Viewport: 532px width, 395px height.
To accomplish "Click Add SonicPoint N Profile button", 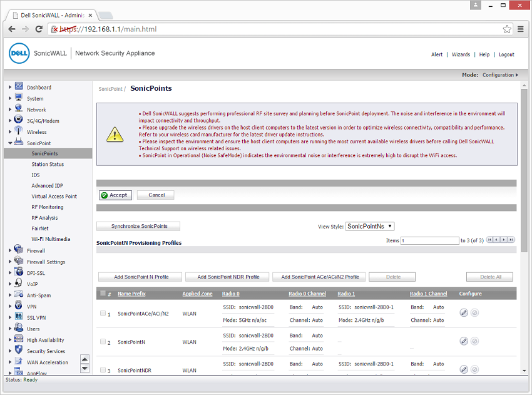I will point(140,277).
